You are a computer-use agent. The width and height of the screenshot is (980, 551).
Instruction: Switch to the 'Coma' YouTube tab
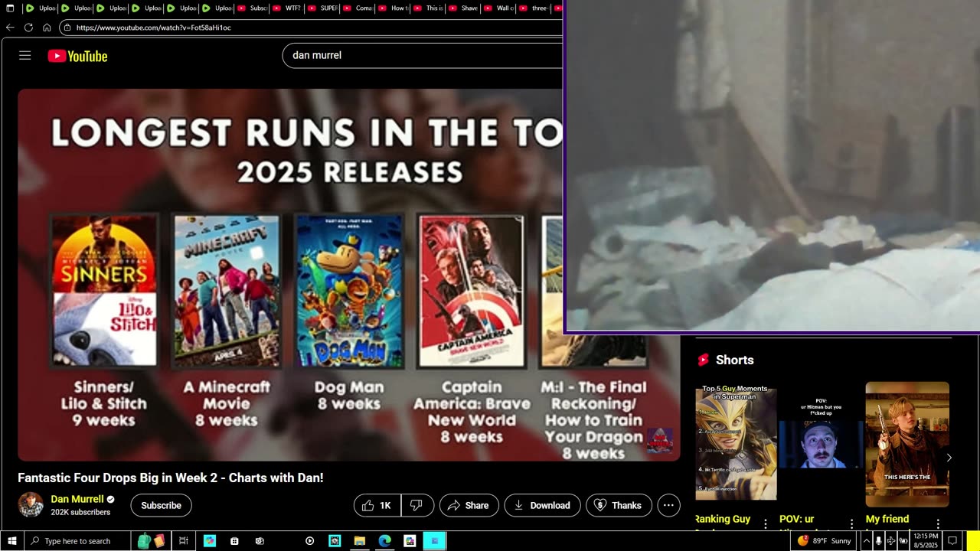point(358,8)
